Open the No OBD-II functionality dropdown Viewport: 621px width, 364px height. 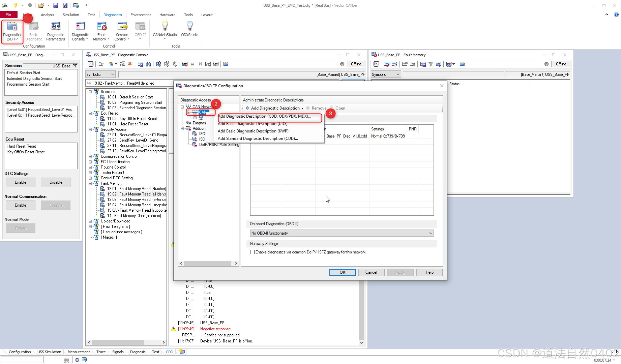pos(342,233)
